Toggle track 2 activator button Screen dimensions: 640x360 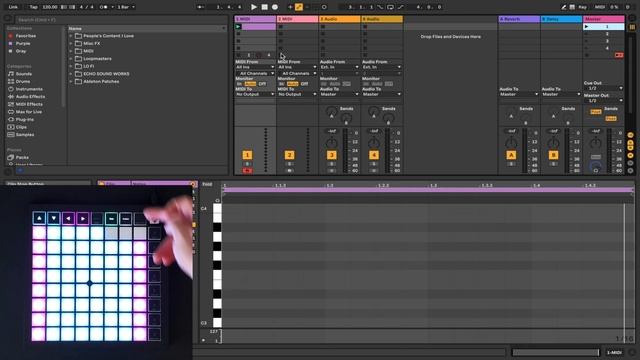[289, 155]
